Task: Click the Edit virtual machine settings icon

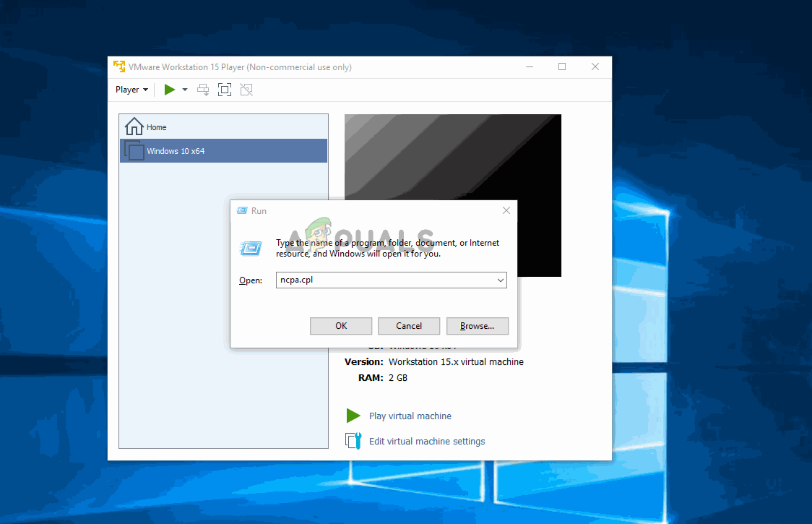Action: tap(353, 441)
